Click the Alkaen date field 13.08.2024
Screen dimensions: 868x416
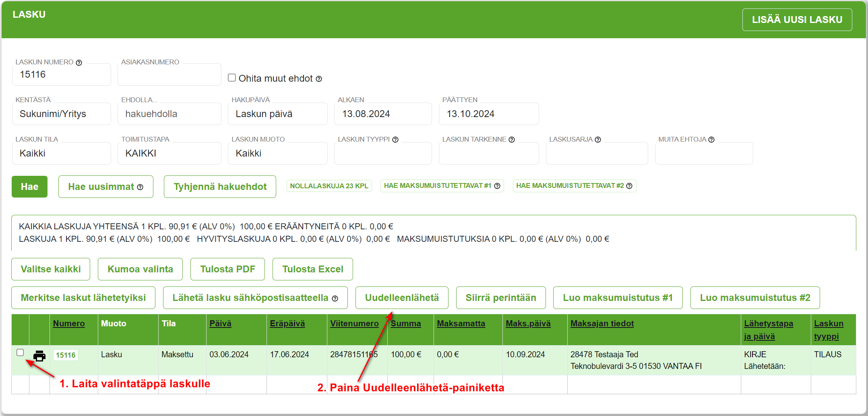(x=383, y=114)
